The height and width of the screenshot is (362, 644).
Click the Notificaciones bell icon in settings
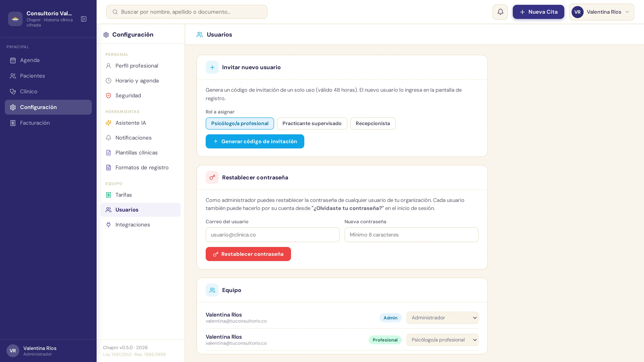(108, 138)
